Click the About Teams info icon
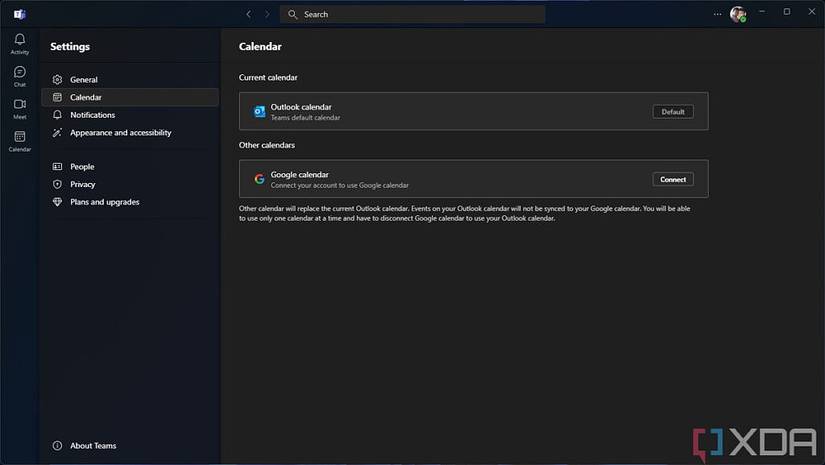Image resolution: width=825 pixels, height=465 pixels. [x=57, y=446]
